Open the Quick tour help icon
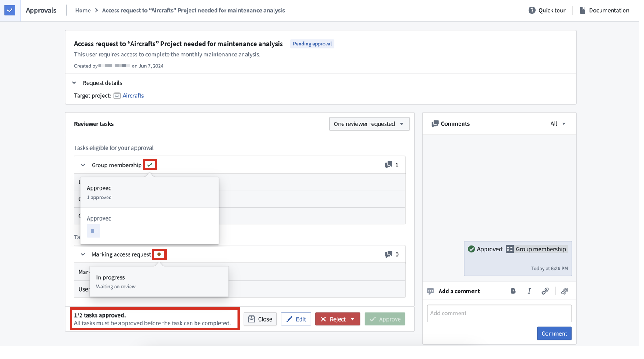Image resolution: width=644 pixels, height=359 pixels. [x=532, y=10]
